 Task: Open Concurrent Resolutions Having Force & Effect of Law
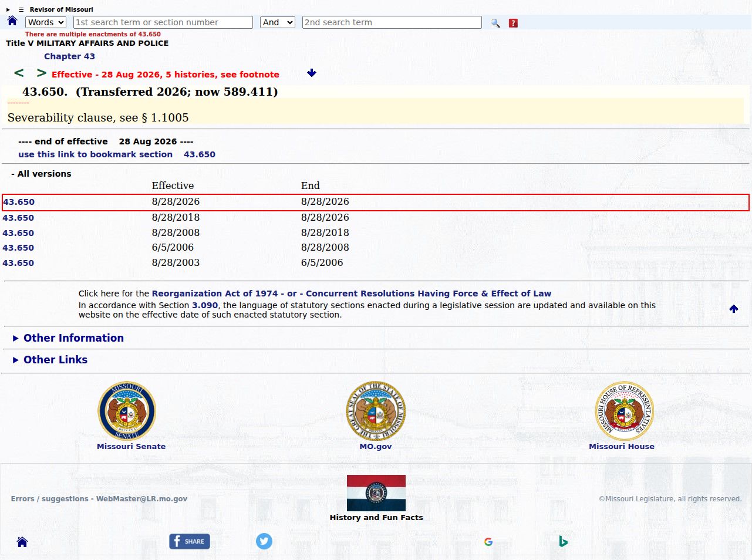tap(429, 294)
